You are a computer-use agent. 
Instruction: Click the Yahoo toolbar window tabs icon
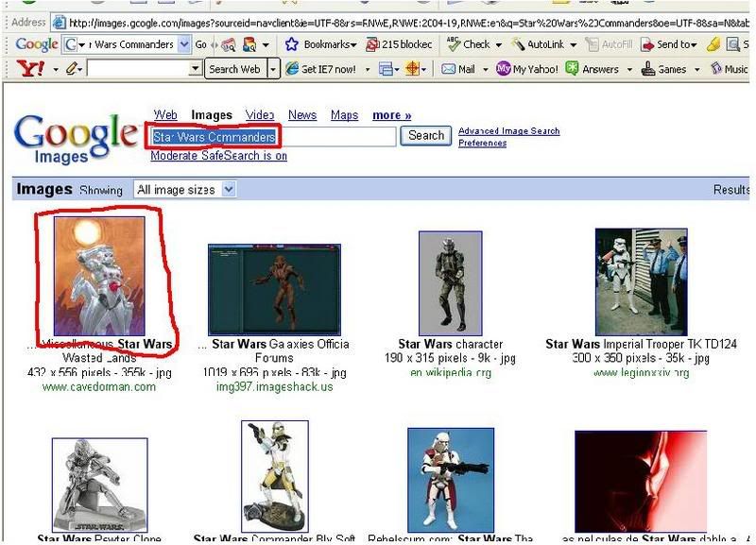click(386, 69)
